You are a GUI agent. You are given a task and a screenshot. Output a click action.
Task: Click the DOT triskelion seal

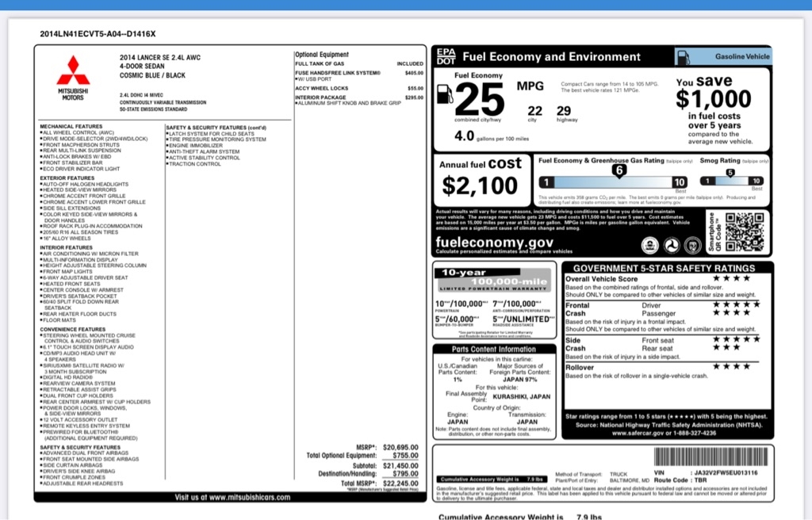click(x=671, y=245)
